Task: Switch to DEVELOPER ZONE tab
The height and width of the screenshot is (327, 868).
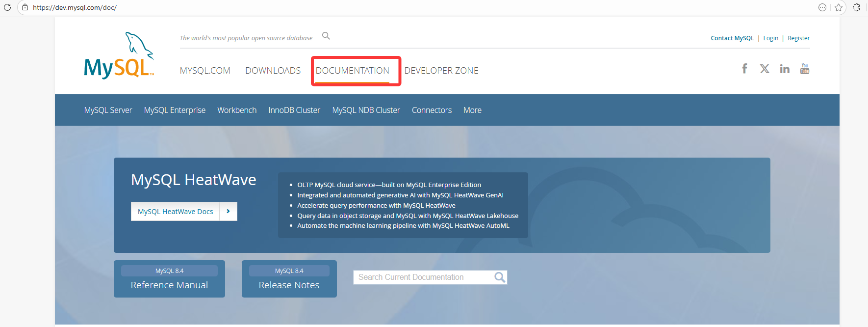Action: pos(441,71)
